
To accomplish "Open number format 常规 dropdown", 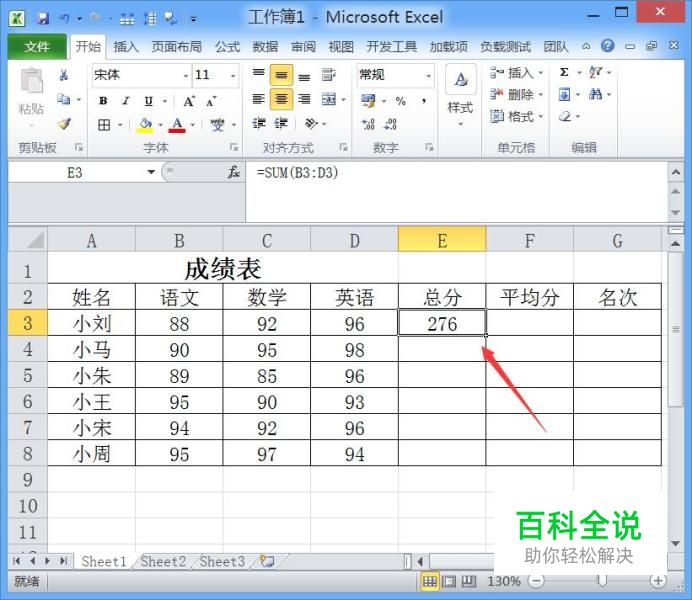I will point(428,75).
